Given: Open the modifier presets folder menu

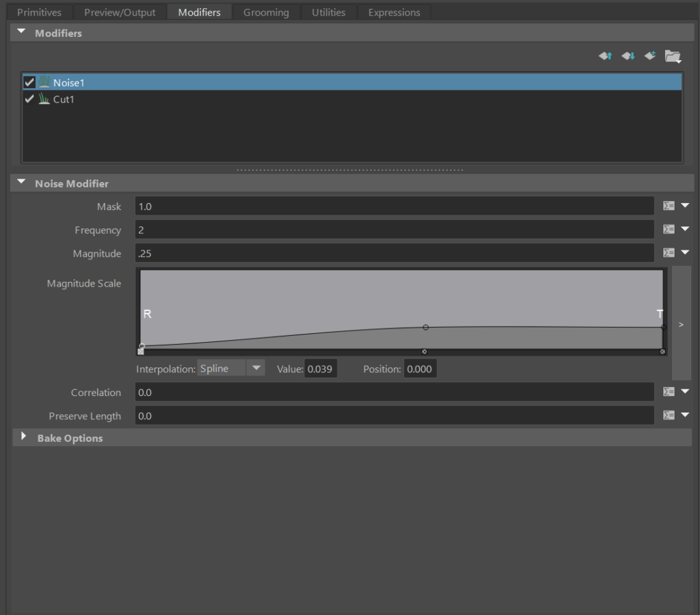Looking at the screenshot, I should pos(673,57).
